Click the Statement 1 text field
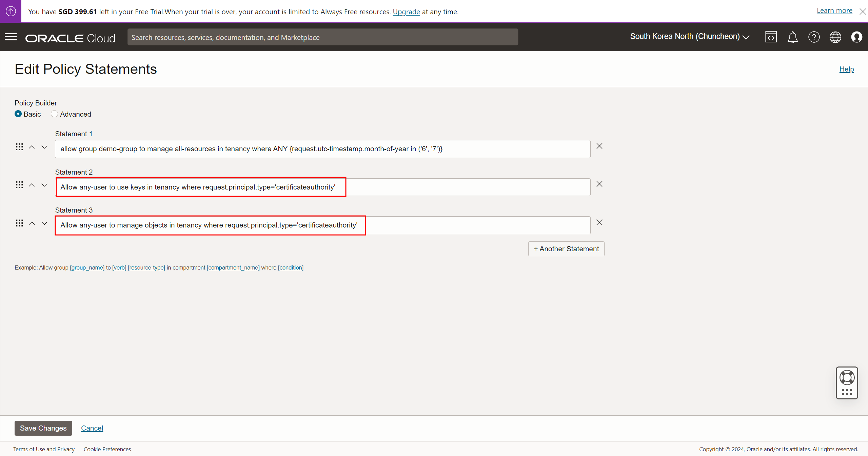The image size is (868, 456). pyautogui.click(x=322, y=149)
